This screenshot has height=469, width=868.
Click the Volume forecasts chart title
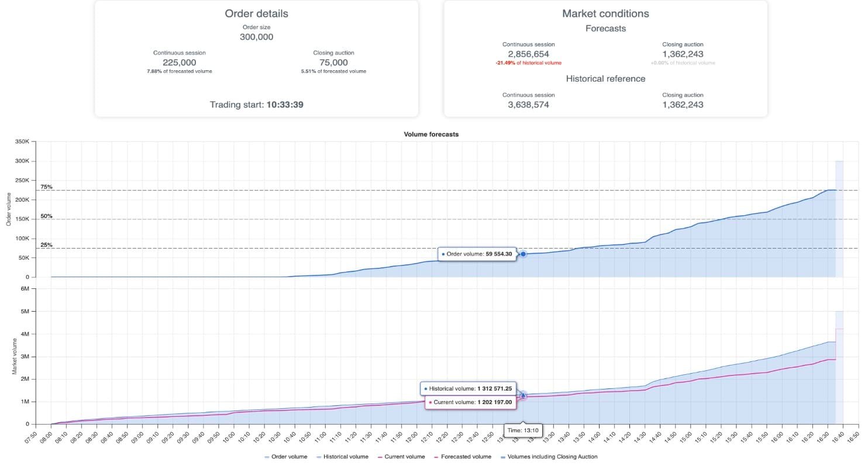(431, 134)
